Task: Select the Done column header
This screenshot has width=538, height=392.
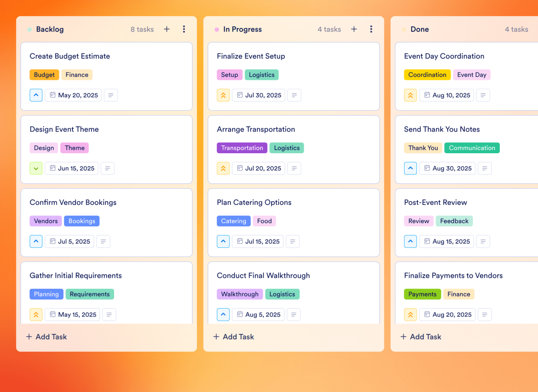Action: [x=420, y=29]
